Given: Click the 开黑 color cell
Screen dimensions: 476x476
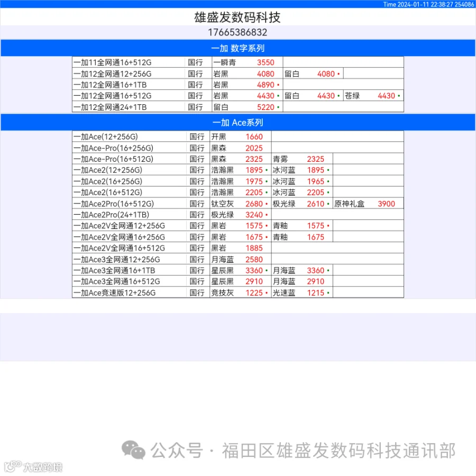Looking at the screenshot, I should [218, 137].
